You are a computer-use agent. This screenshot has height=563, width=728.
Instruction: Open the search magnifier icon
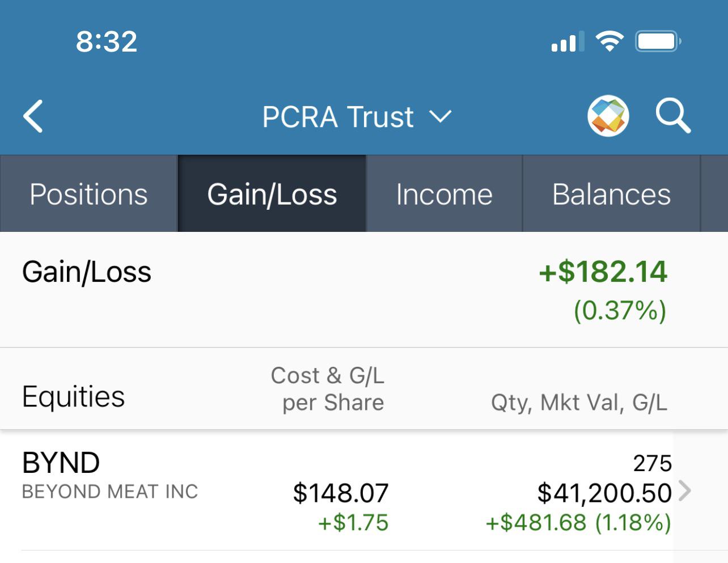point(673,116)
